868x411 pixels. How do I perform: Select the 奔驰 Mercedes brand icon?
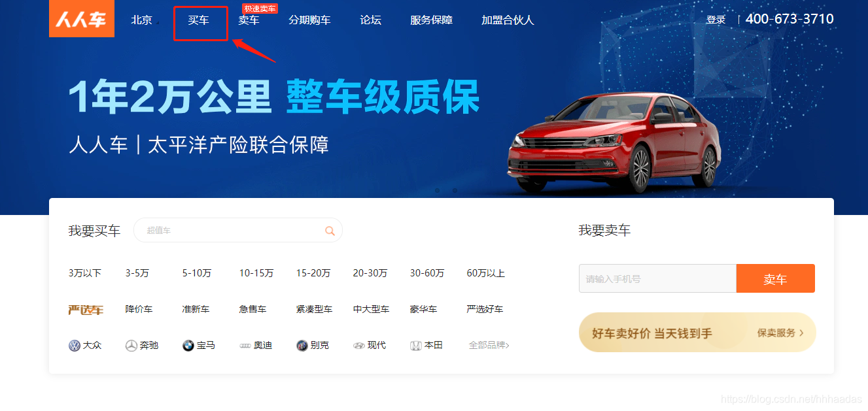tap(131, 346)
